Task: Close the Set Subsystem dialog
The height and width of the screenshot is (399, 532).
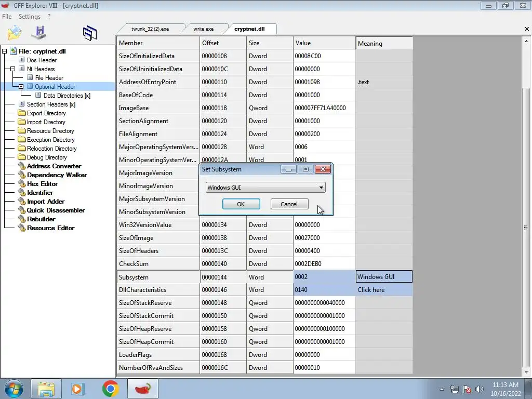Action: coord(323,169)
